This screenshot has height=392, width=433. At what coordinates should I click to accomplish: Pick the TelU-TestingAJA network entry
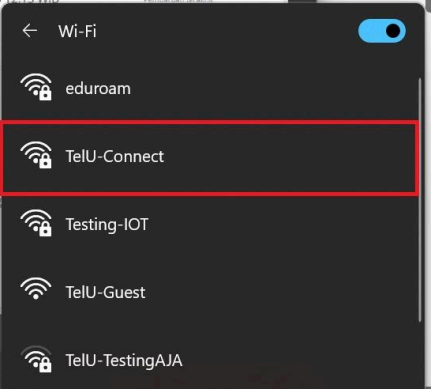tap(124, 361)
